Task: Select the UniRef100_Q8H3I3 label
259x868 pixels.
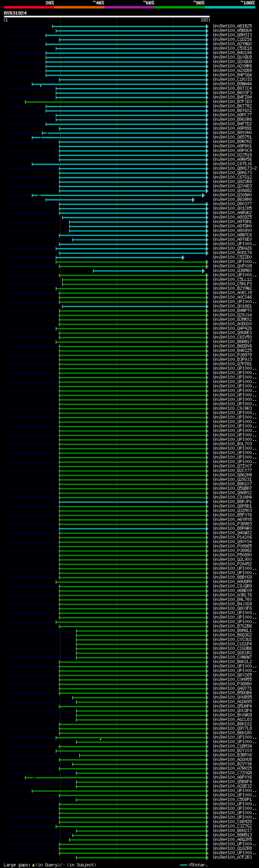Action: pyautogui.click(x=232, y=35)
